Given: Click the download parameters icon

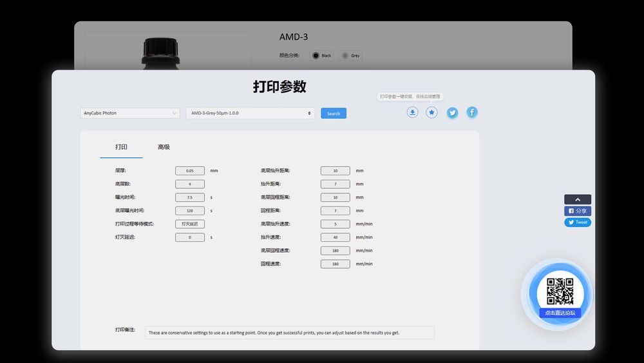Looking at the screenshot, I should pos(412,112).
